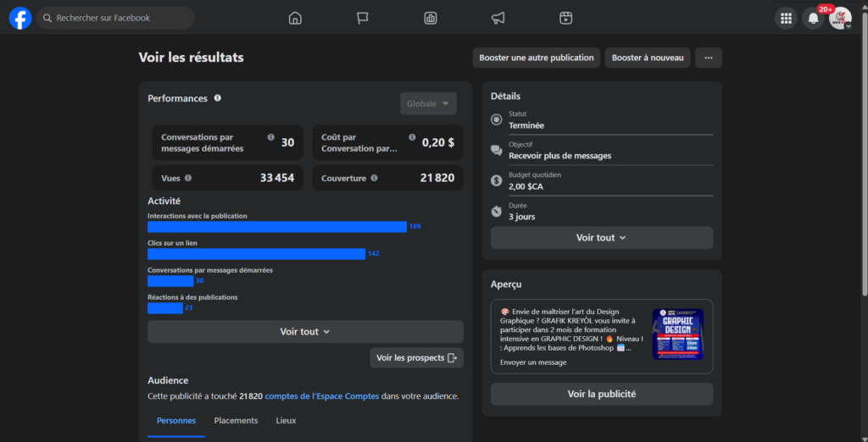Click in the Rechercher sur Facebook field
868x442 pixels.
[119, 18]
